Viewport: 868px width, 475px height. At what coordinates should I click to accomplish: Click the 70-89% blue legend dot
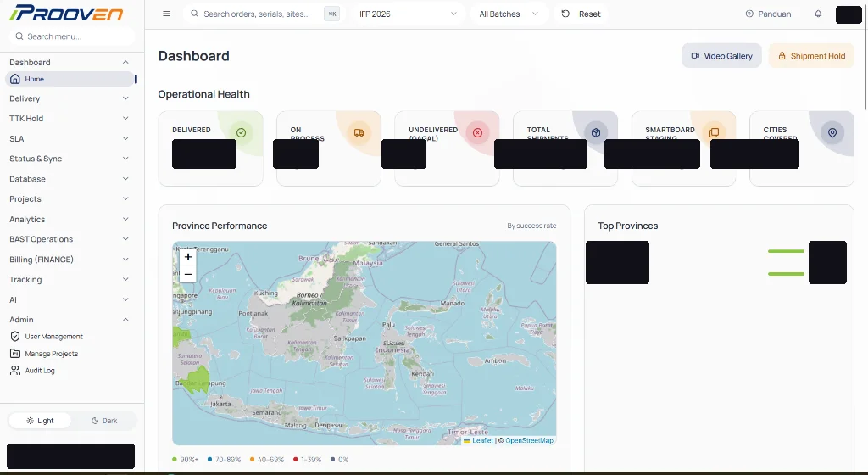(x=210, y=460)
